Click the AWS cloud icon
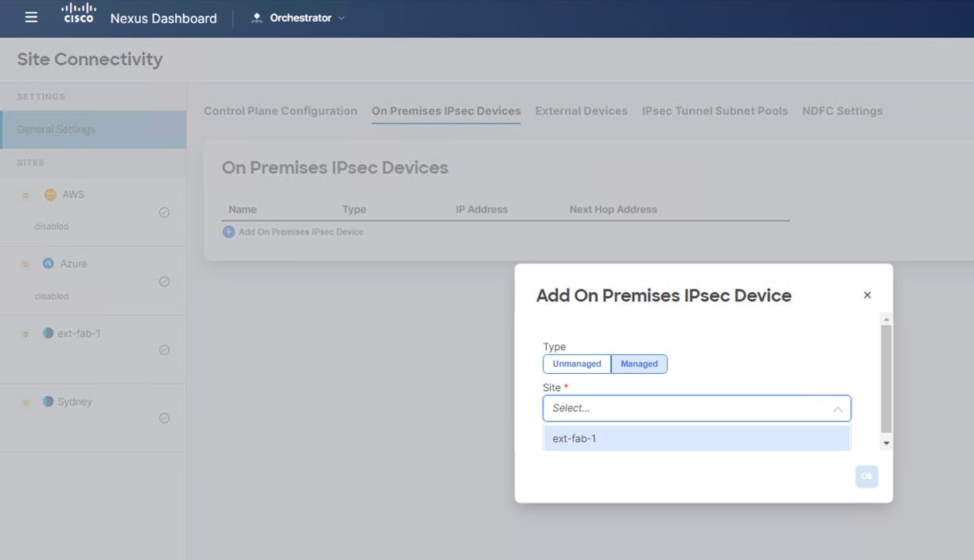This screenshot has width=974, height=560. (50, 195)
